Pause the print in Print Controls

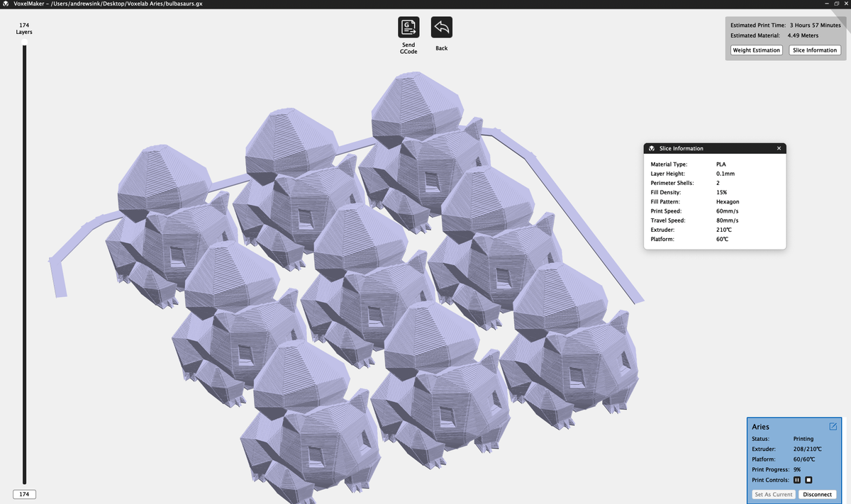797,480
